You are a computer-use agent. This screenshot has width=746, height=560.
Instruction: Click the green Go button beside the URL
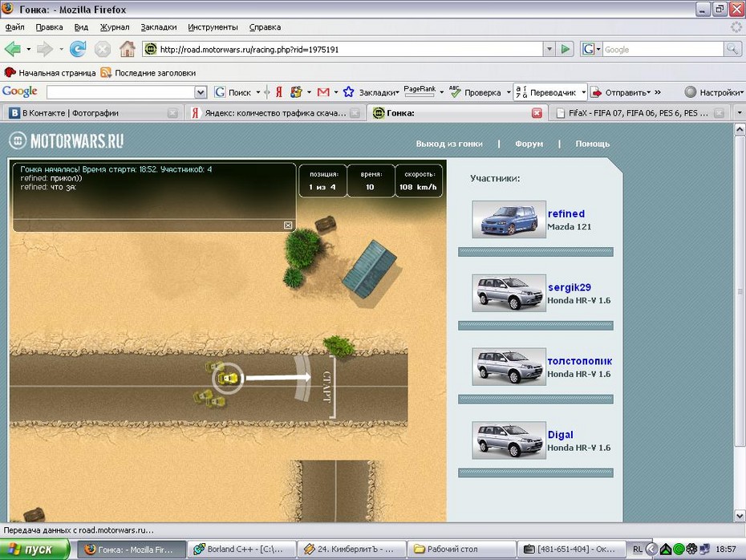(566, 49)
